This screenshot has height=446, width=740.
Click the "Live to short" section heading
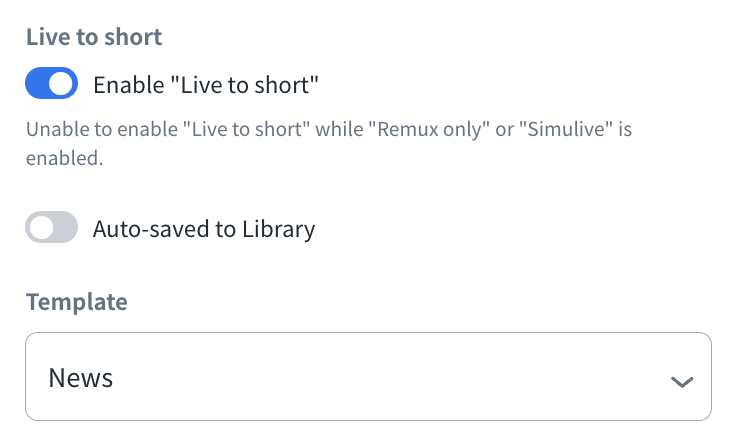pyautogui.click(x=94, y=37)
